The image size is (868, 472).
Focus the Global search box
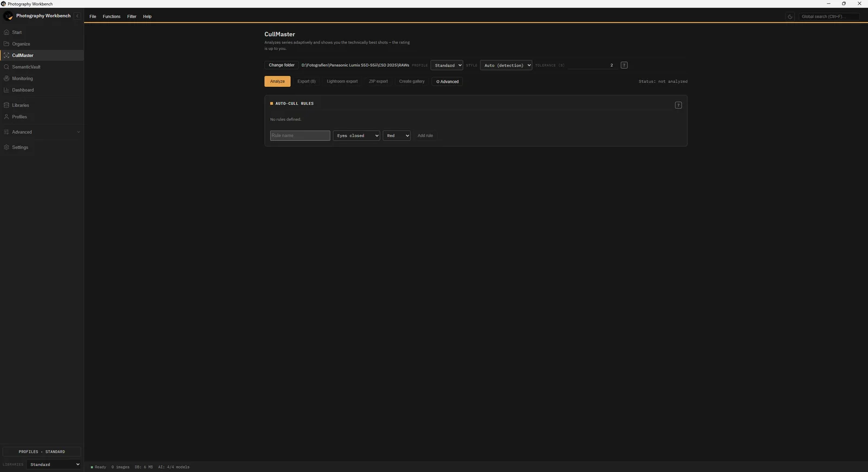[829, 17]
